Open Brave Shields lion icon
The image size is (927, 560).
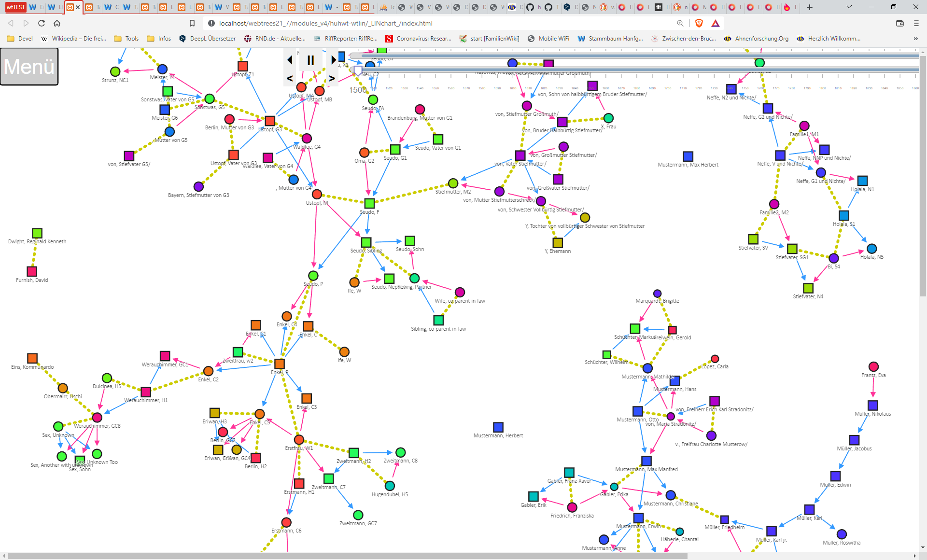click(699, 23)
